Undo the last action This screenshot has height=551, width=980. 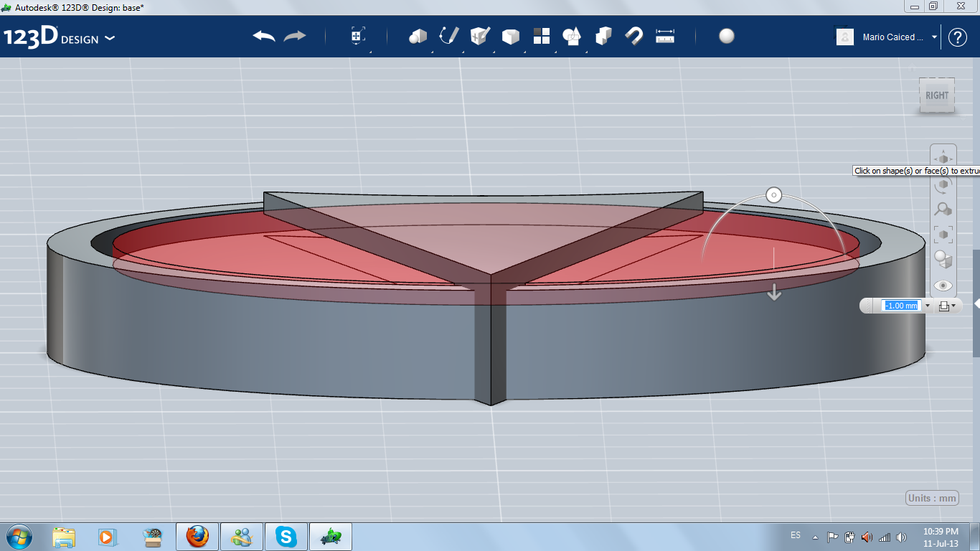(264, 36)
